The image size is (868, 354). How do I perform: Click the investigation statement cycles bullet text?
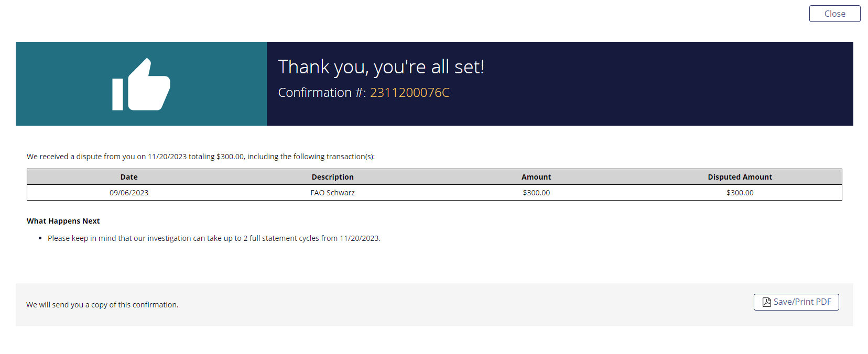tap(214, 238)
